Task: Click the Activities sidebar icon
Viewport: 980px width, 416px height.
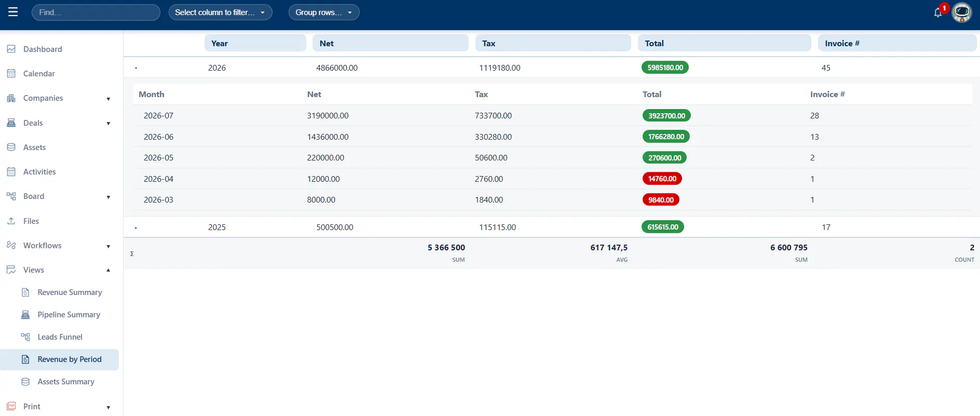Action: [11, 171]
